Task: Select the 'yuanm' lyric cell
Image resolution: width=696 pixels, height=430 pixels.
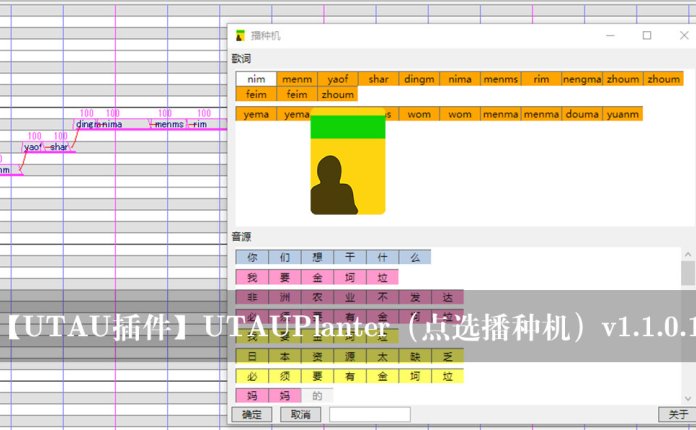Action: click(623, 114)
